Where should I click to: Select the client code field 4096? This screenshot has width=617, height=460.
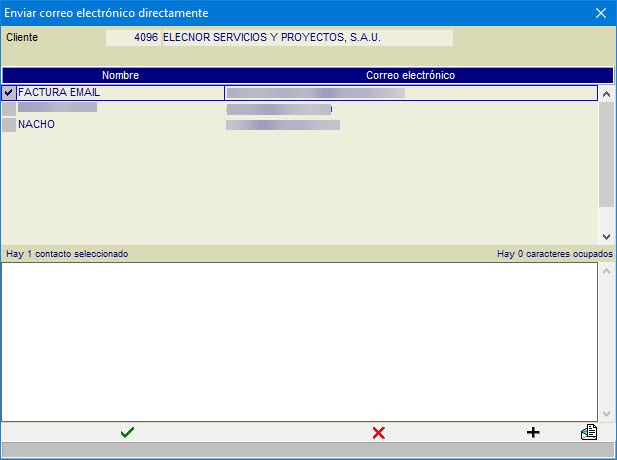coord(133,38)
